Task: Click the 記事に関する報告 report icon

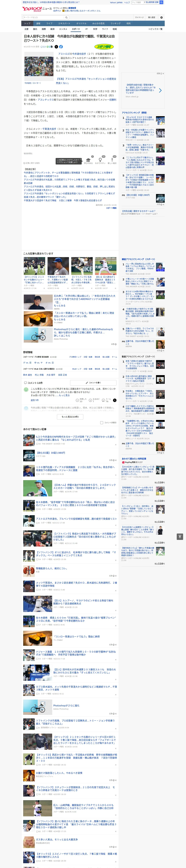Action: [31, 163]
